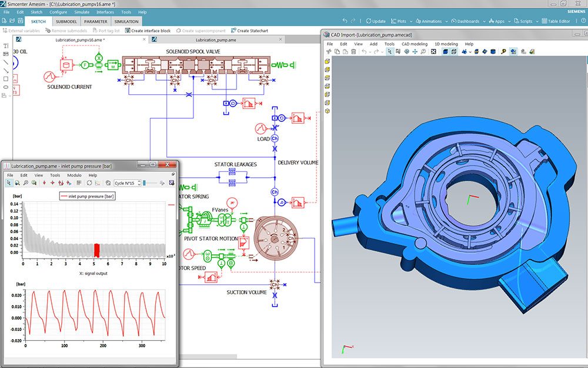Expand the Plots dropdown arrow
The height and width of the screenshot is (368, 588).
[x=411, y=21]
